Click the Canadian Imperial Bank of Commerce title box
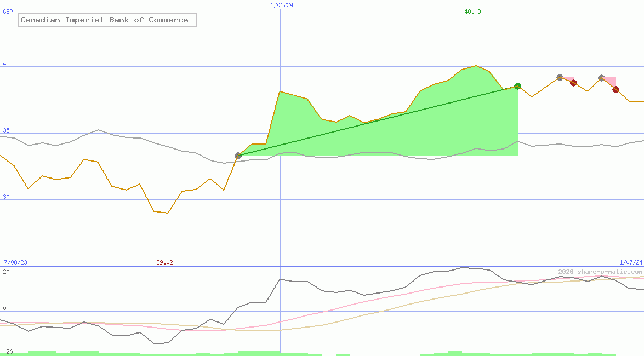Image resolution: width=644 pixels, height=356 pixels. (107, 20)
